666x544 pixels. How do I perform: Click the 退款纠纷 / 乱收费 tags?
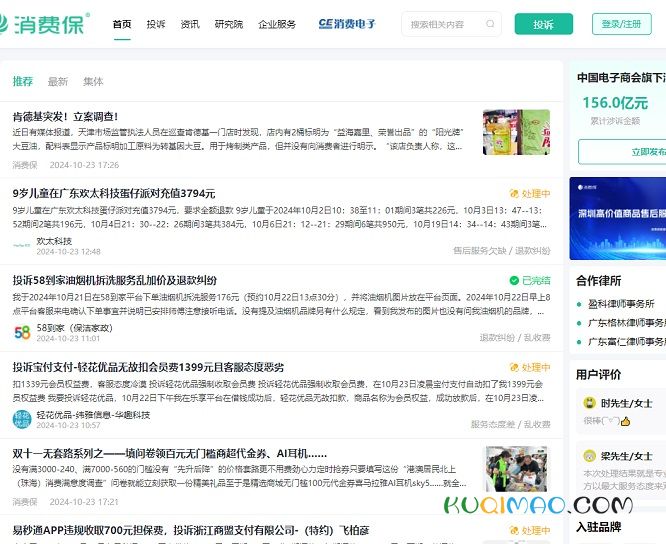click(x=515, y=338)
